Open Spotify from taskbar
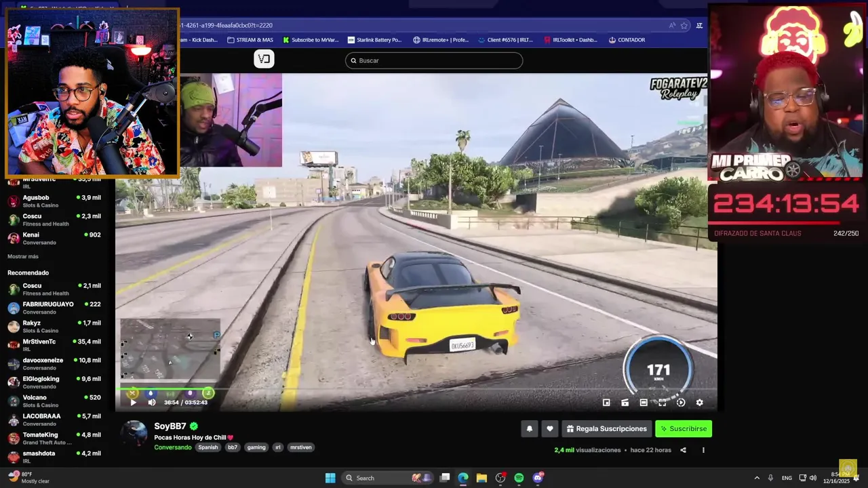The image size is (868, 488). tap(519, 478)
